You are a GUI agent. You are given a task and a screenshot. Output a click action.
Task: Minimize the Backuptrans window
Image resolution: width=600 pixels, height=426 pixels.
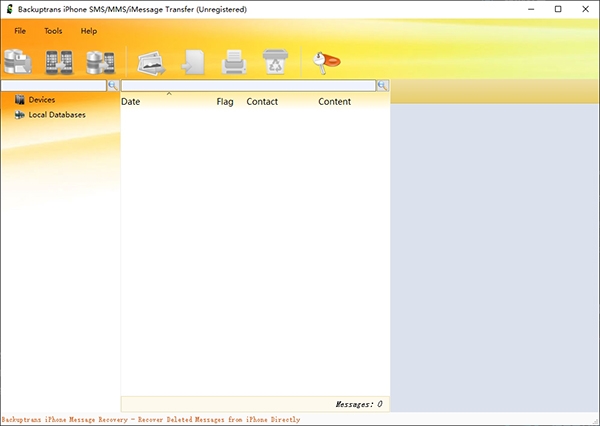pyautogui.click(x=531, y=9)
